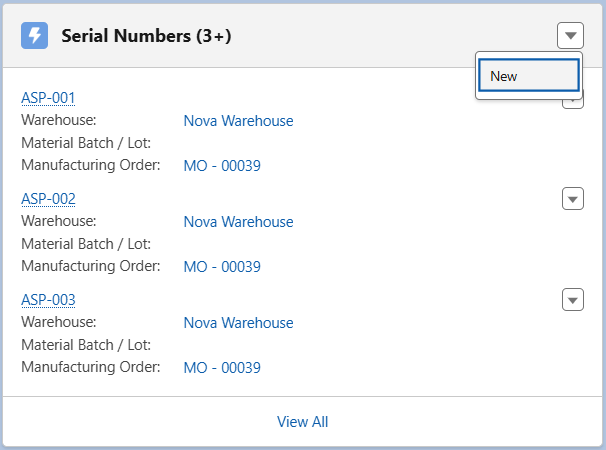Click View All at the bottom
Image resolution: width=606 pixels, height=450 pixels.
(302, 422)
